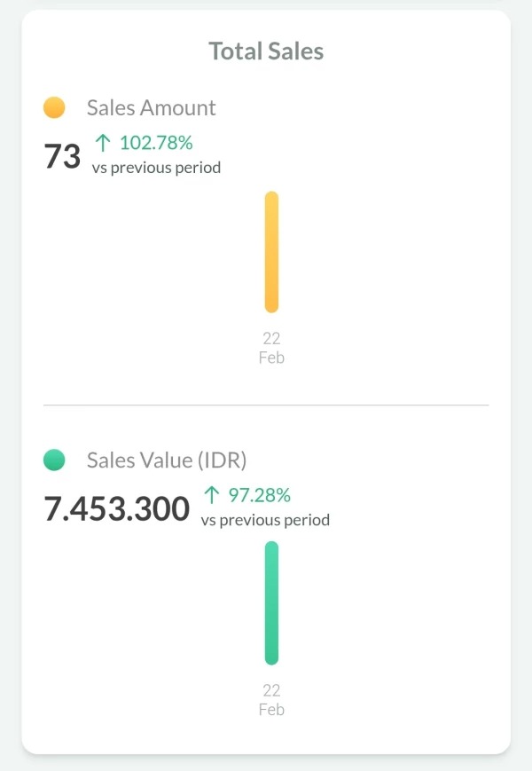Screen dimensions: 532x771
Task: Click the '22' date under the yellow bar
Action: click(271, 338)
